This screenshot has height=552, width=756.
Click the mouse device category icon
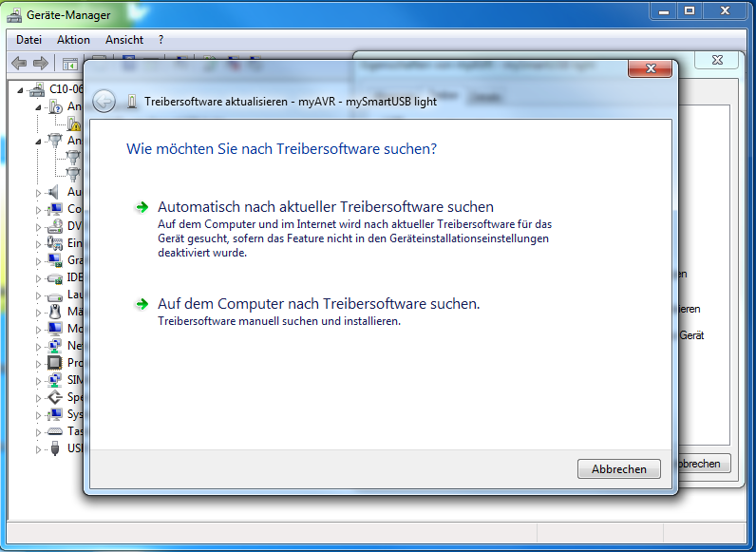[x=55, y=312]
